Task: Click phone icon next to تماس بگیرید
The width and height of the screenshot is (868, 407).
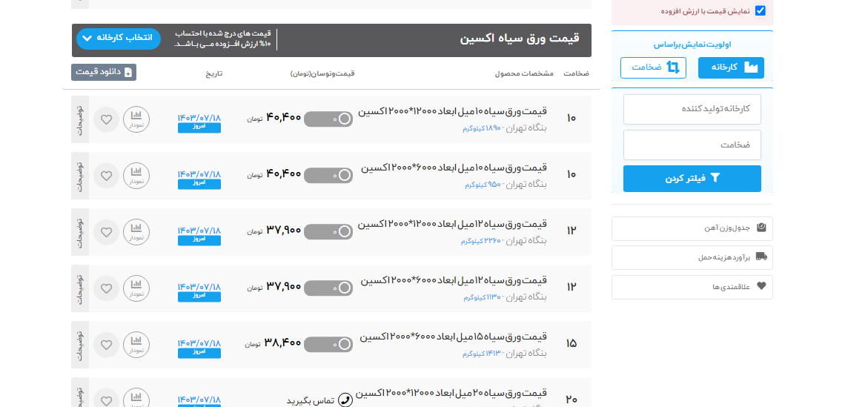Action: pos(345,400)
